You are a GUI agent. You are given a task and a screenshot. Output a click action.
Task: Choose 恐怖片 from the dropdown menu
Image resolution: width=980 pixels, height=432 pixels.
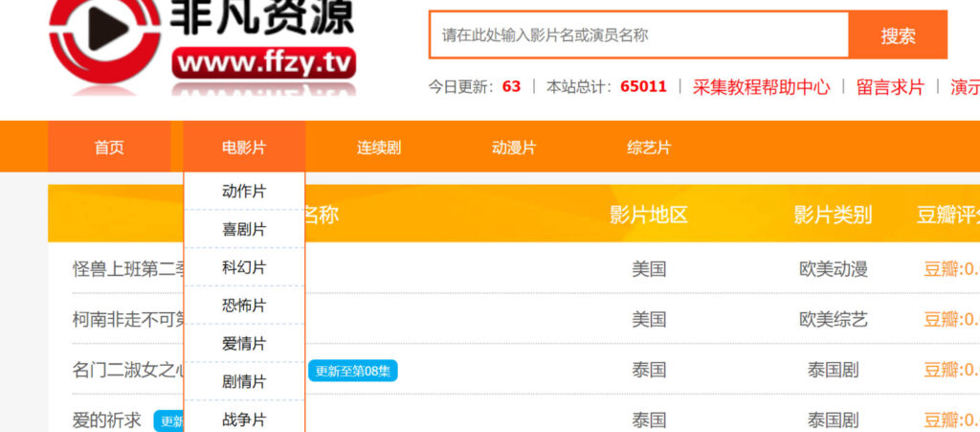tap(244, 306)
